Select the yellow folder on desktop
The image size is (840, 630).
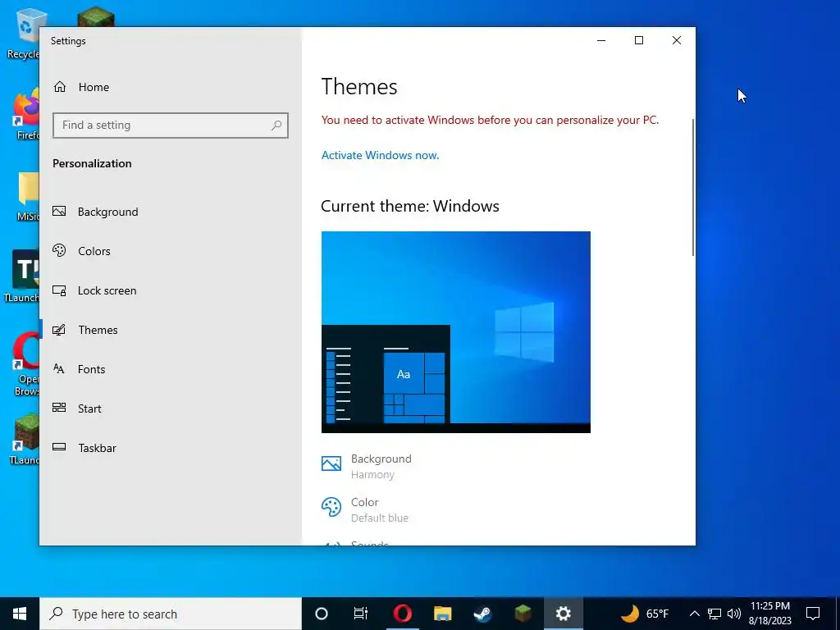click(x=28, y=195)
